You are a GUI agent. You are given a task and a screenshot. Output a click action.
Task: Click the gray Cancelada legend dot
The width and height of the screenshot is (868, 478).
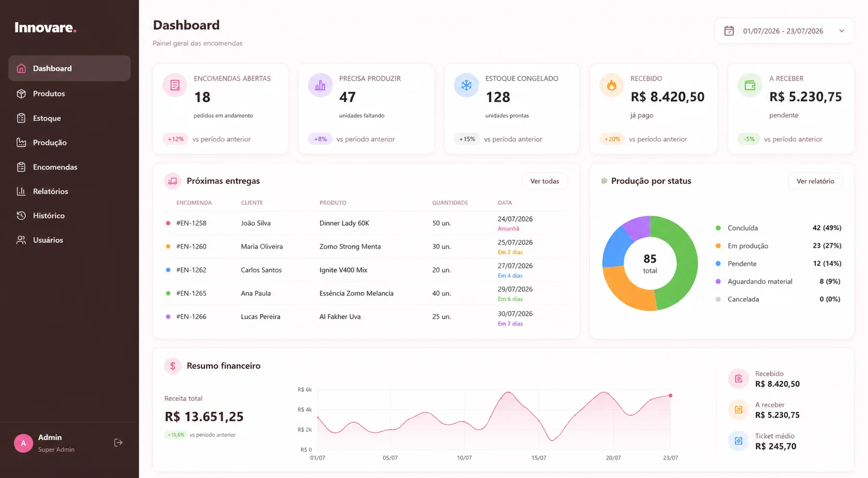[718, 299]
